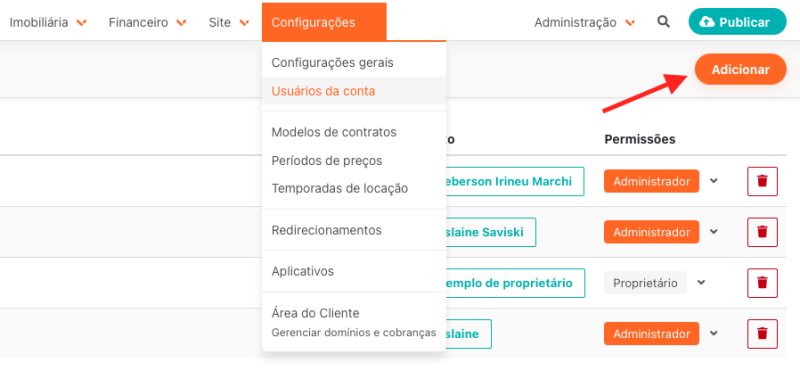This screenshot has width=800, height=371.
Task: Click trash icon in the last user row
Action: point(762,334)
